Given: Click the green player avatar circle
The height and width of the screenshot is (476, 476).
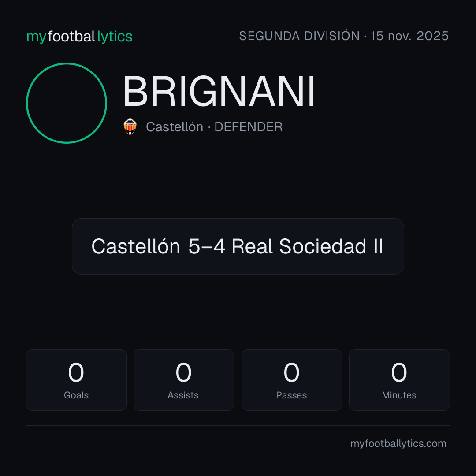Looking at the screenshot, I should point(67,103).
